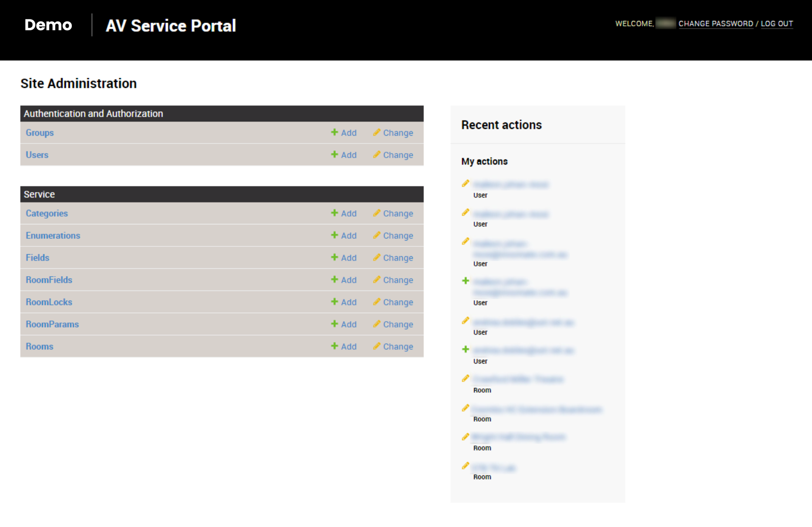Select the Fields entry under Service
Screen dimensions: 812x527
coord(37,257)
